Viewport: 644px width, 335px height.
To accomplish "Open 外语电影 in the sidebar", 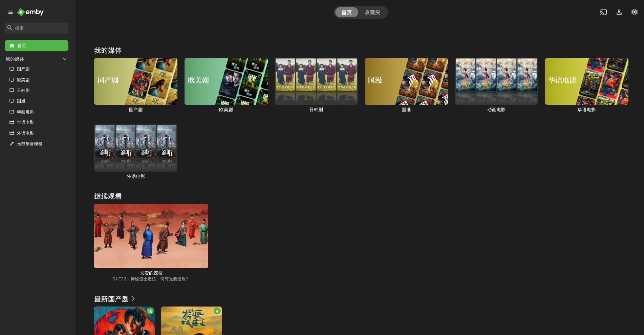I will pos(25,133).
